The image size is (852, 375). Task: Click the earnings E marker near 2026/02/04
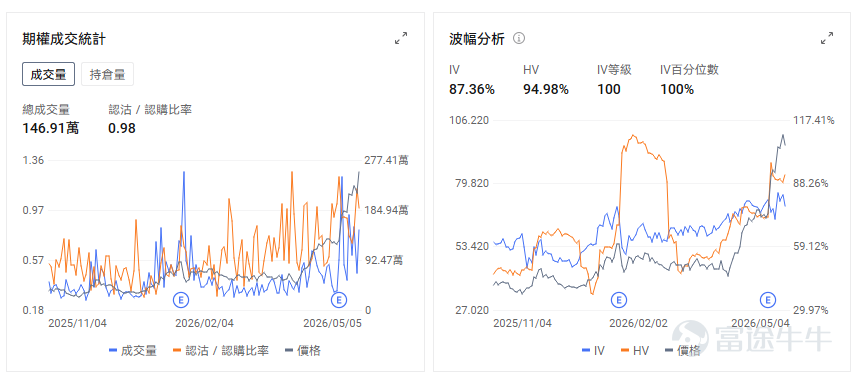pyautogui.click(x=180, y=299)
